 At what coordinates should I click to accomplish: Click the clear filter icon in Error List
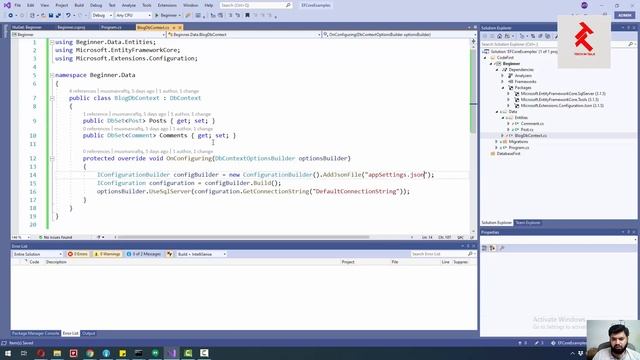coord(169,254)
